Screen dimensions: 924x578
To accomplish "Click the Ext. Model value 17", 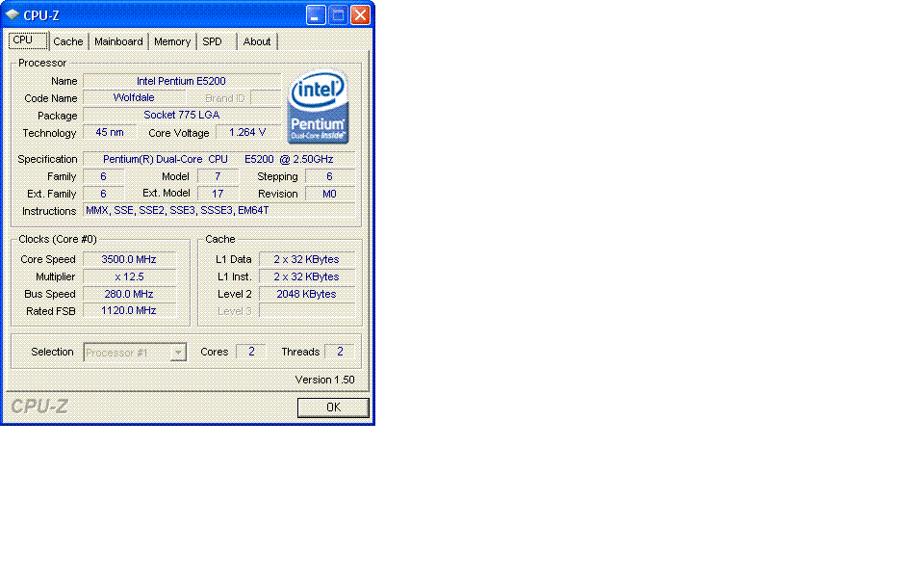I will coord(218,194).
